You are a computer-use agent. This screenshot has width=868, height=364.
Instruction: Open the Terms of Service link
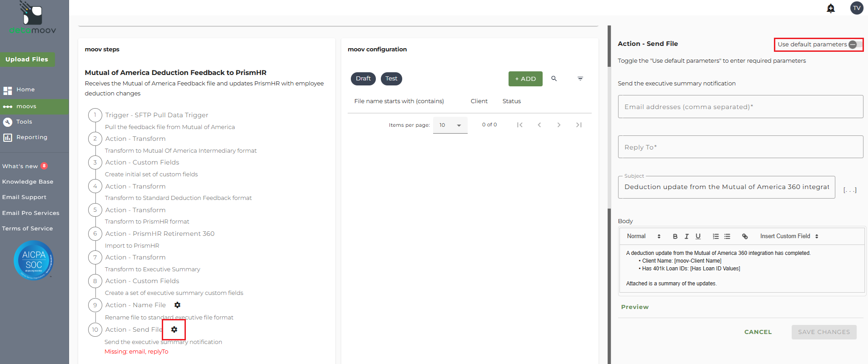27,229
